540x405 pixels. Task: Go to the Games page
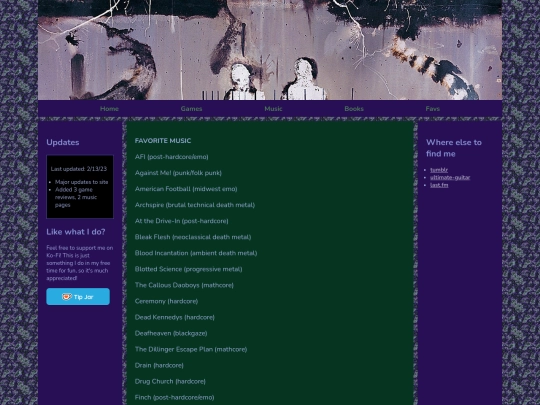point(191,109)
